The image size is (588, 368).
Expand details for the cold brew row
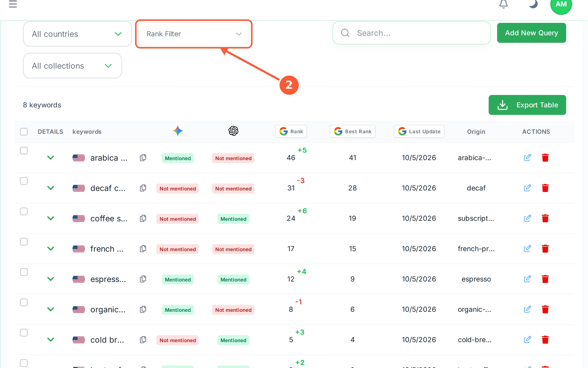tap(51, 340)
